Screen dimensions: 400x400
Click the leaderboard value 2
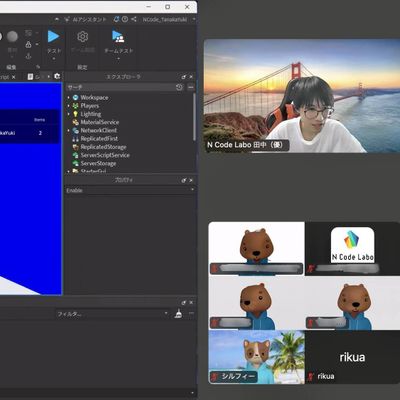40,133
